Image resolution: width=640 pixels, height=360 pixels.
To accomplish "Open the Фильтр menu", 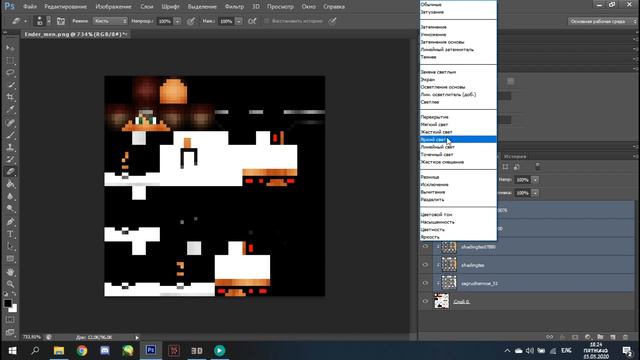I will (x=234, y=7).
